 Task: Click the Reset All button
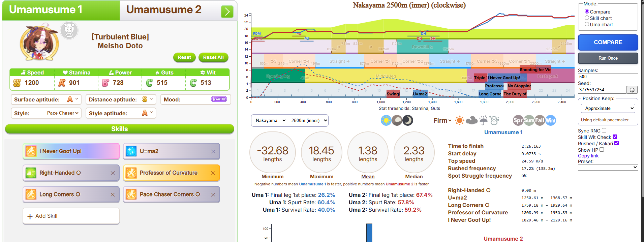213,57
